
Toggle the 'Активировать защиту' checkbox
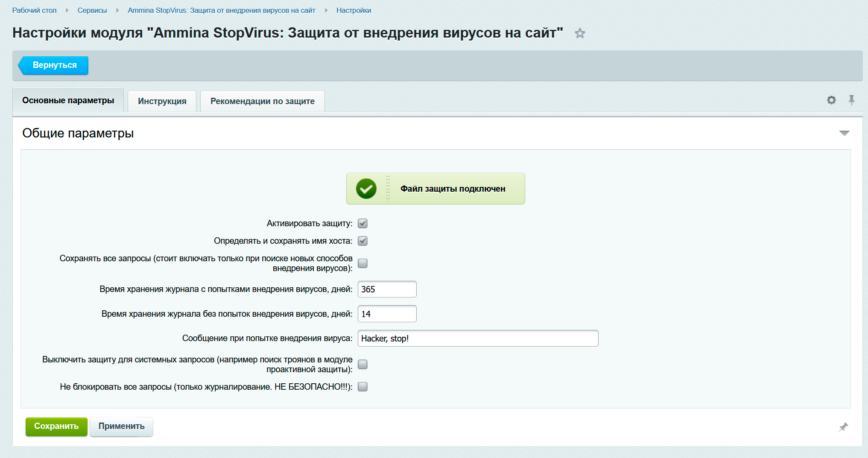pos(362,223)
